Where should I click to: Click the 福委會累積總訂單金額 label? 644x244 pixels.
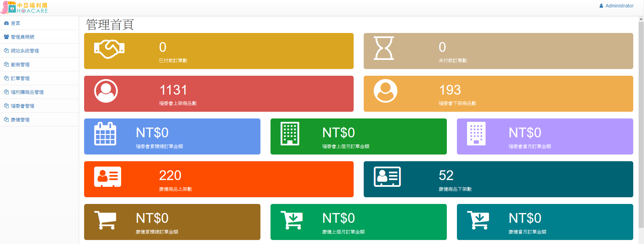coord(159,146)
